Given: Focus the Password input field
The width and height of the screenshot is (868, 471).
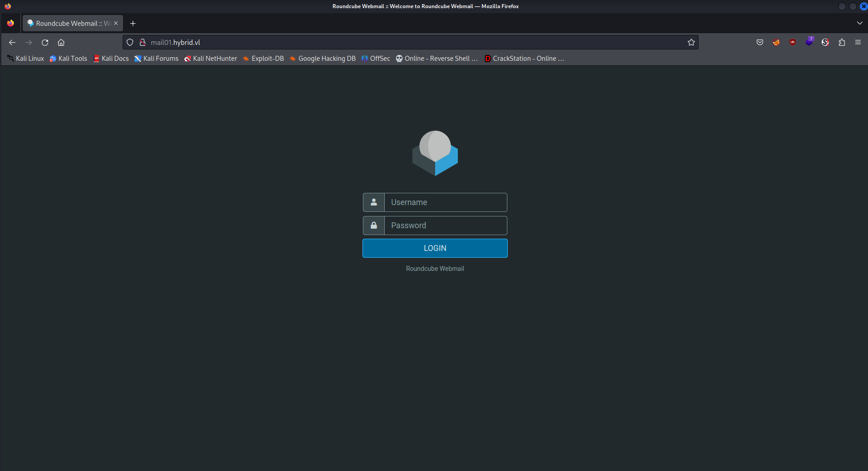Looking at the screenshot, I should pyautogui.click(x=445, y=226).
